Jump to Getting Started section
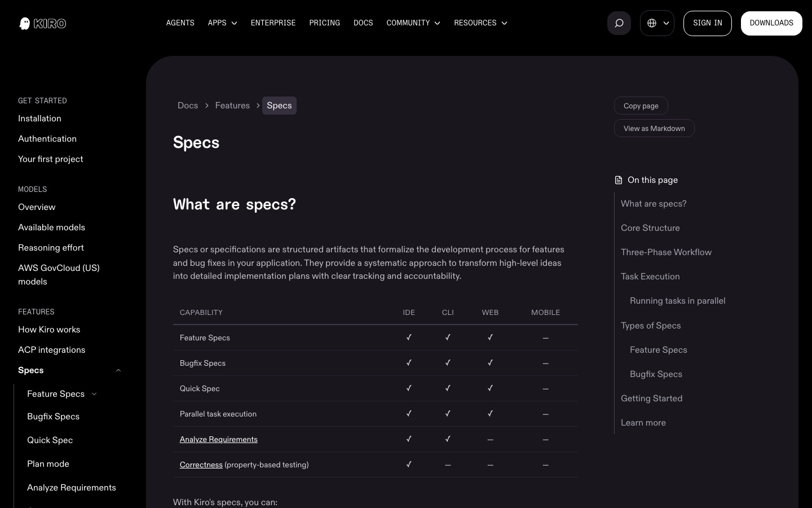The height and width of the screenshot is (508, 812). click(x=651, y=398)
